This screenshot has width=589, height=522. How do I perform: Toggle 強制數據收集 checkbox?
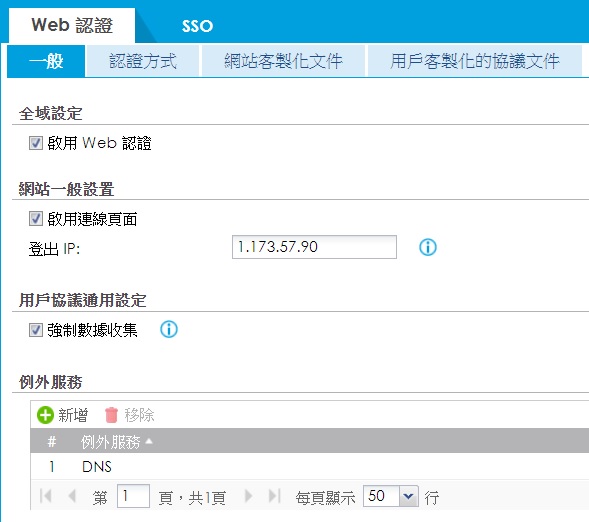tap(36, 330)
